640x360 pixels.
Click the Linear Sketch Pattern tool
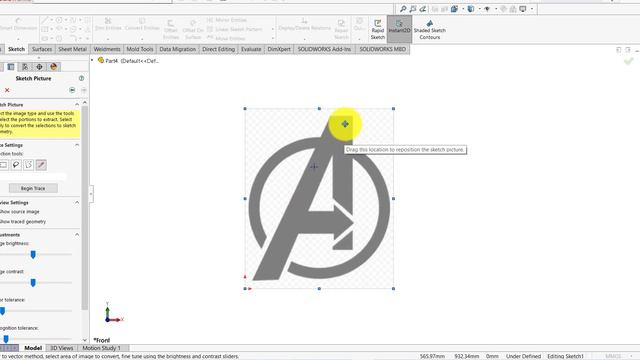pyautogui.click(x=235, y=29)
